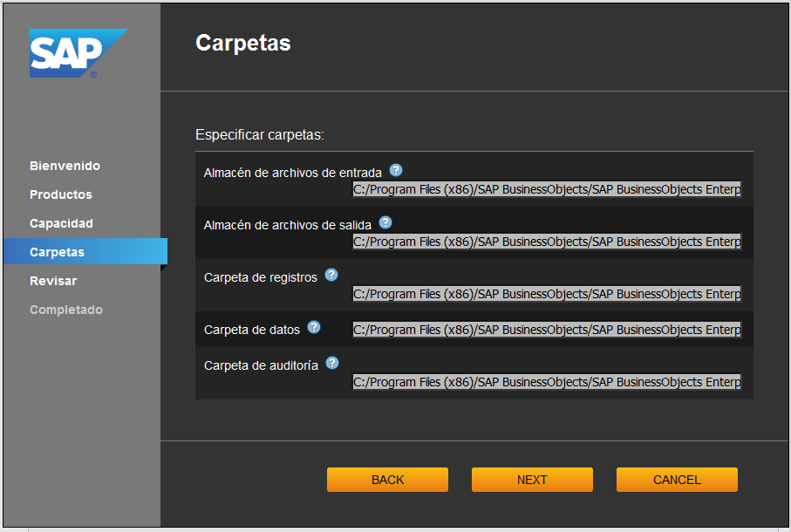Edit the Carpeta de auditoría path field

[547, 382]
